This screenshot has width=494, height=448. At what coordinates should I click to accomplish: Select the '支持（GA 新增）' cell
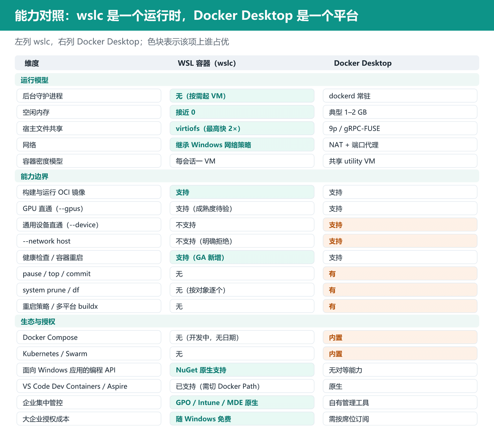[x=242, y=257]
